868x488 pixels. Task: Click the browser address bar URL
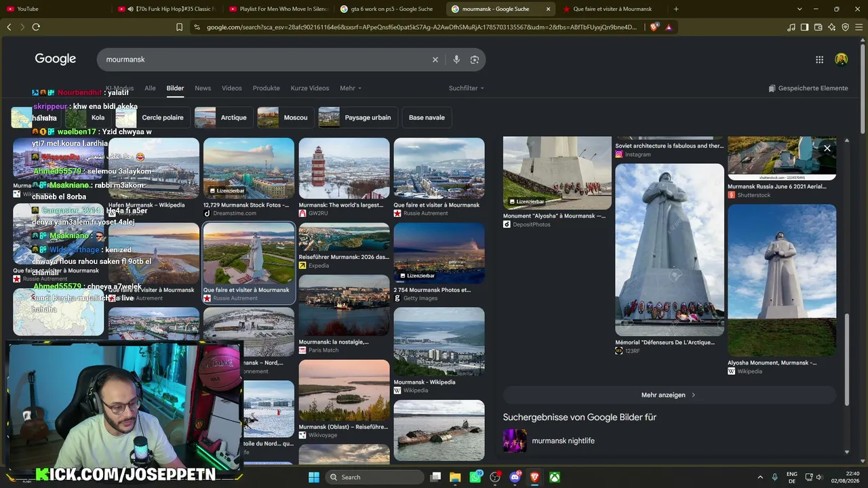(420, 27)
